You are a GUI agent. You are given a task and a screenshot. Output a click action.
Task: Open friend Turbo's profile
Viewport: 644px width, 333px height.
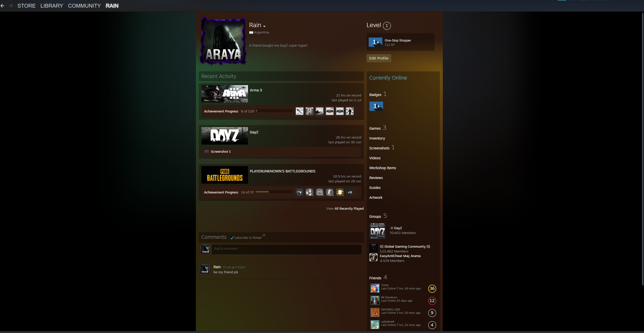coord(403,288)
